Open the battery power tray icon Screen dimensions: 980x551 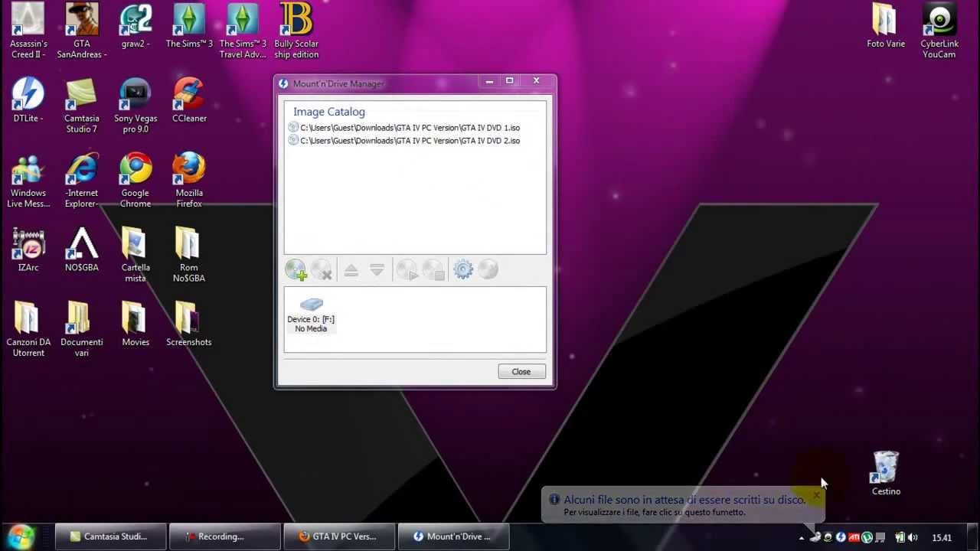(900, 537)
